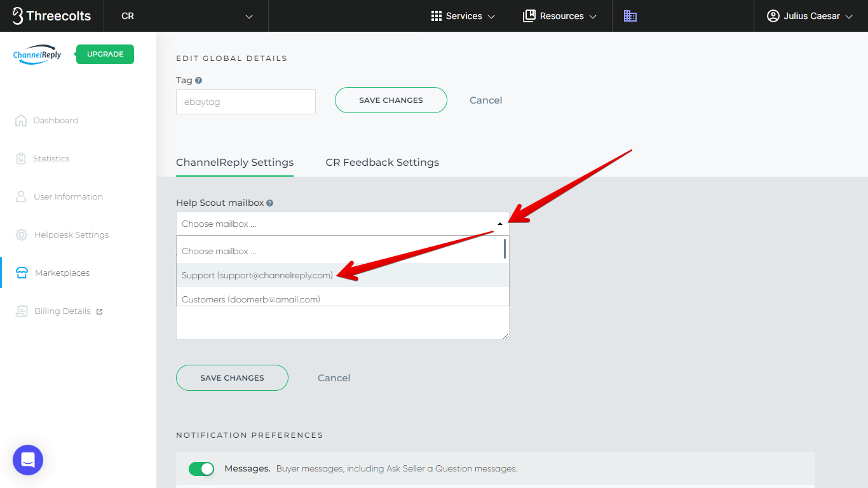Screen dimensions: 868x488
Task: Click top SAVE CHANGES button
Action: [391, 100]
